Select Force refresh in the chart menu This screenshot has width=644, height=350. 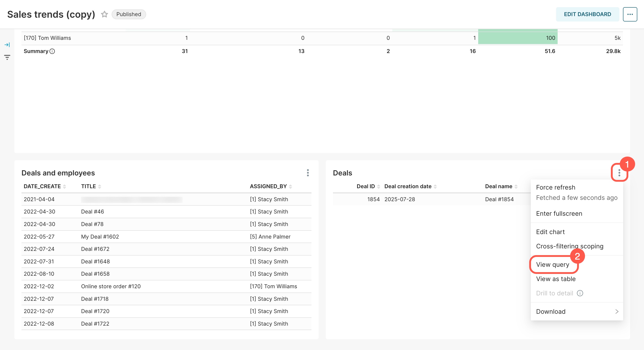tap(555, 187)
